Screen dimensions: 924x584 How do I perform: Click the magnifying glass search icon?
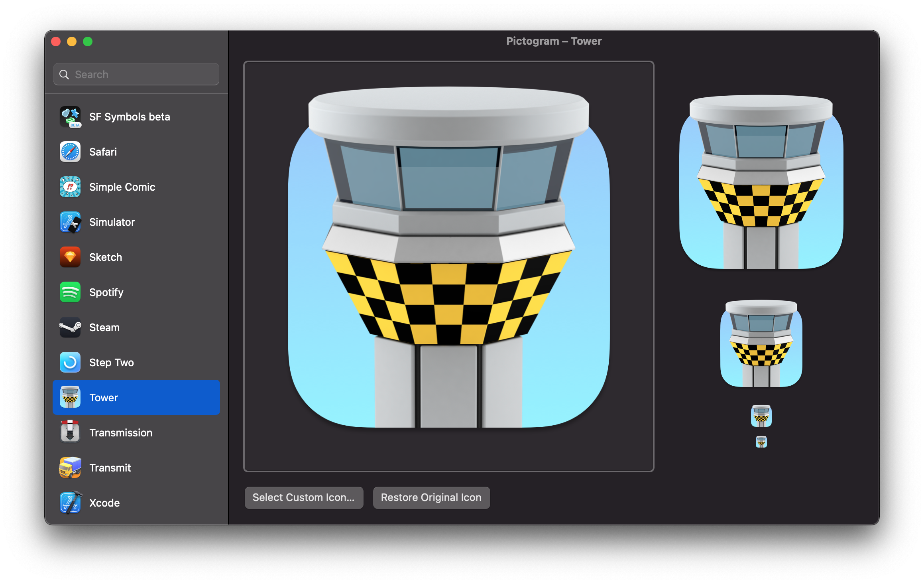coord(64,75)
